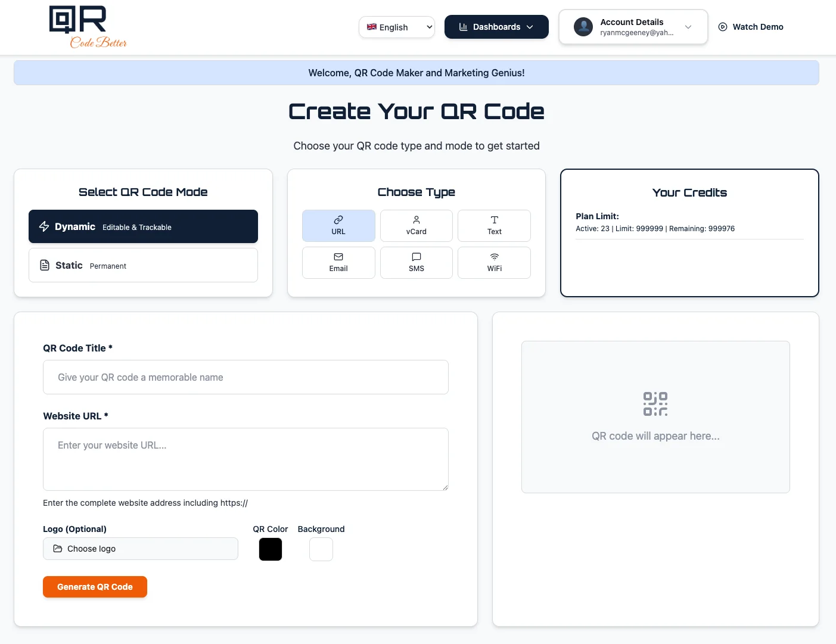This screenshot has height=644, width=836.
Task: Select the Email QR code type
Action: coord(338,262)
